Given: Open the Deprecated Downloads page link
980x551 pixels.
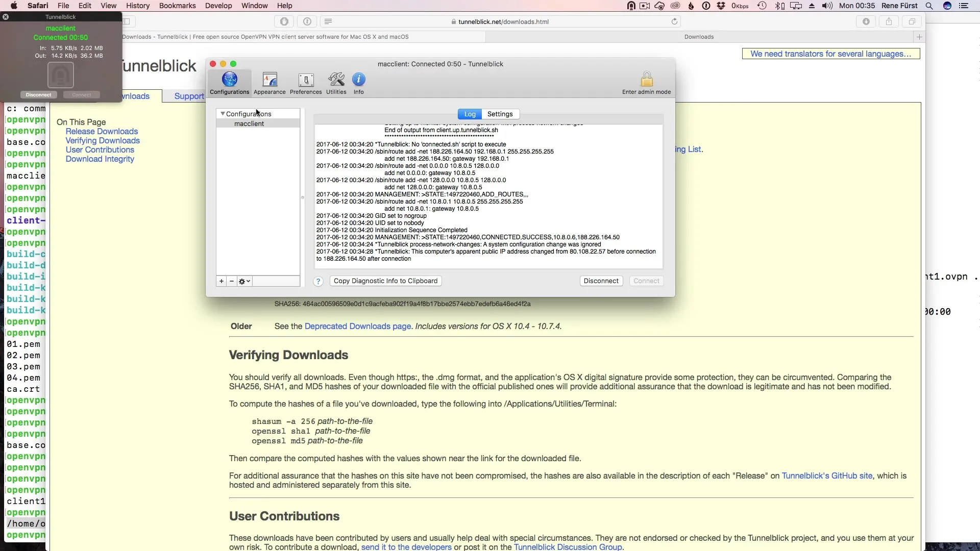Looking at the screenshot, I should [x=357, y=327].
